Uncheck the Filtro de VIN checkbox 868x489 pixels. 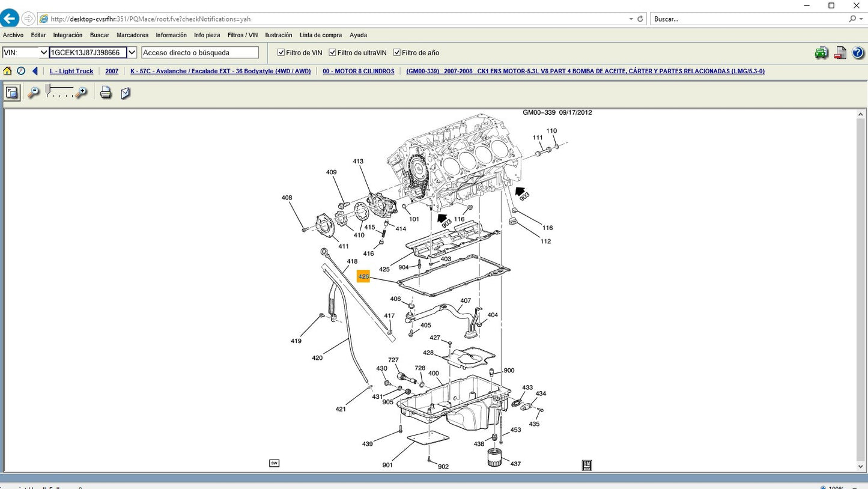pos(281,53)
